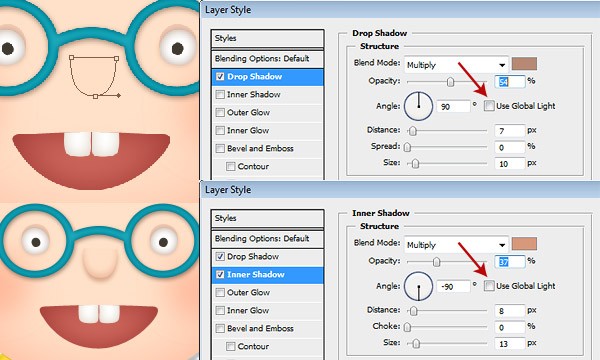Click Inner Shadow Distance slider handle

[413, 311]
